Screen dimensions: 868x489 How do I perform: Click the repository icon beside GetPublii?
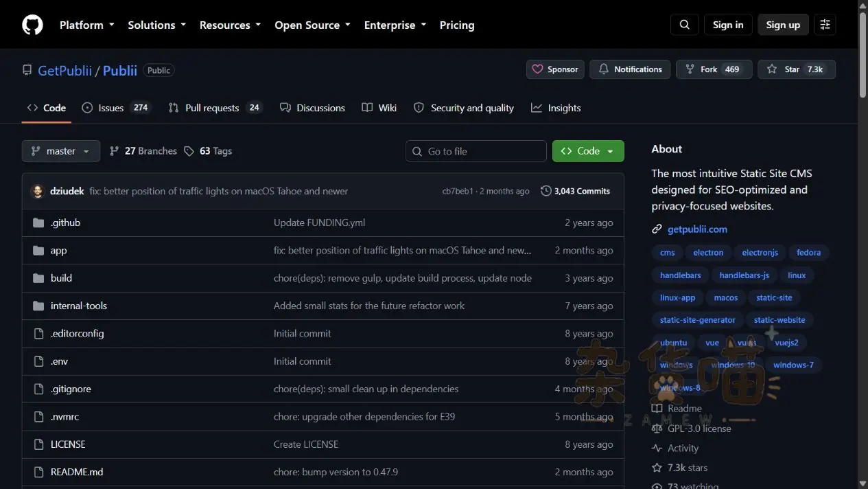(27, 70)
